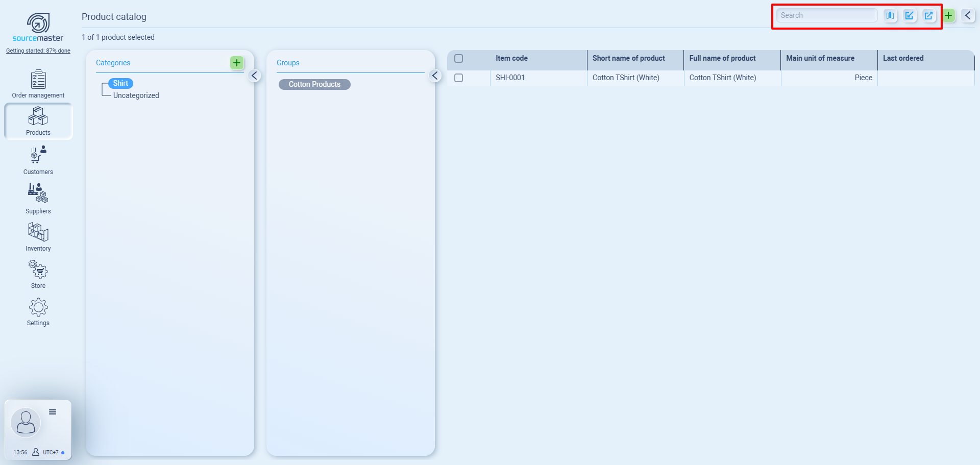This screenshot has height=465, width=980.
Task: Click the top-right collapse chevron
Action: (x=968, y=15)
